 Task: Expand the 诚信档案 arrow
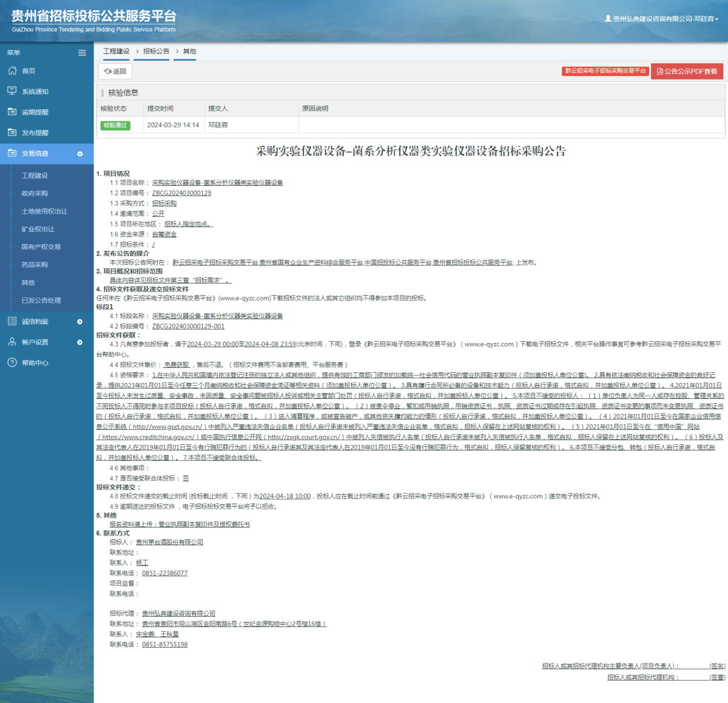tap(79, 321)
